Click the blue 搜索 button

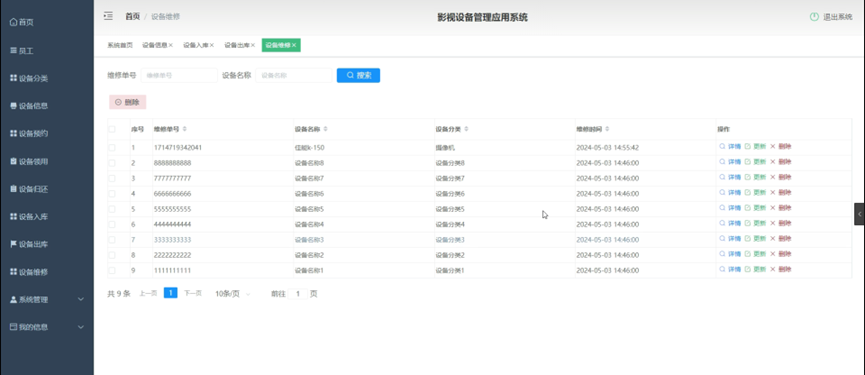click(x=358, y=76)
